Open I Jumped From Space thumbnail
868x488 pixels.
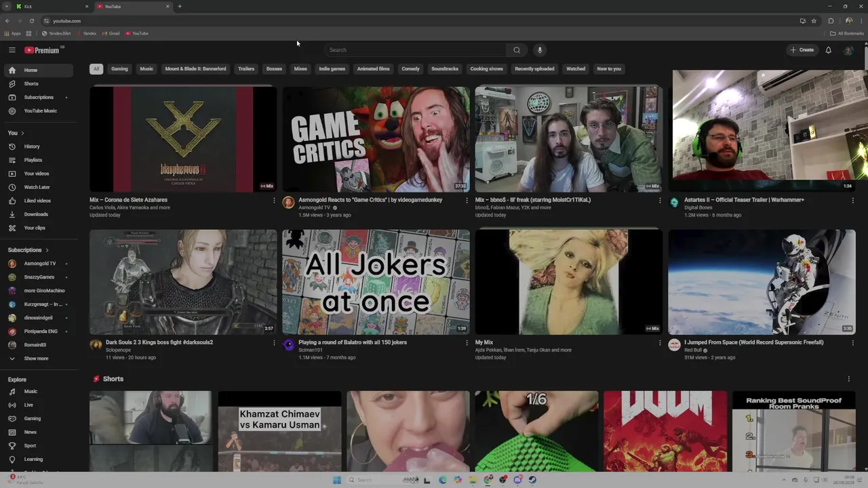(762, 282)
